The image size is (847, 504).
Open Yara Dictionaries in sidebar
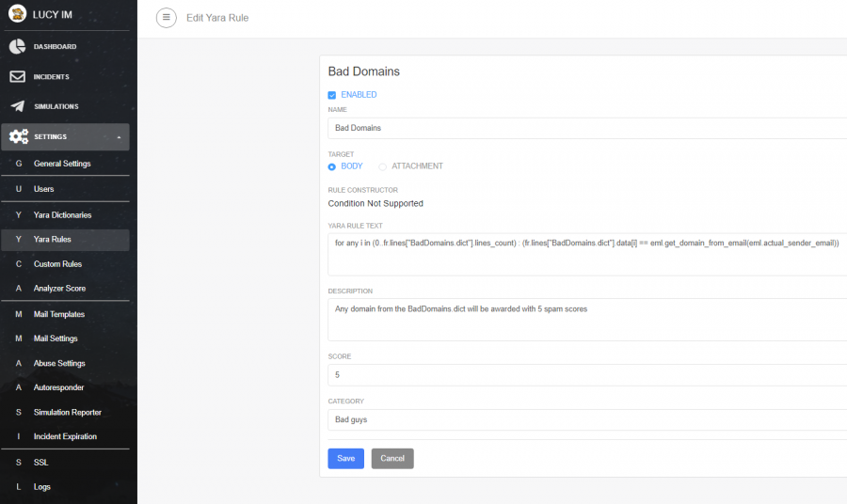[x=62, y=215]
